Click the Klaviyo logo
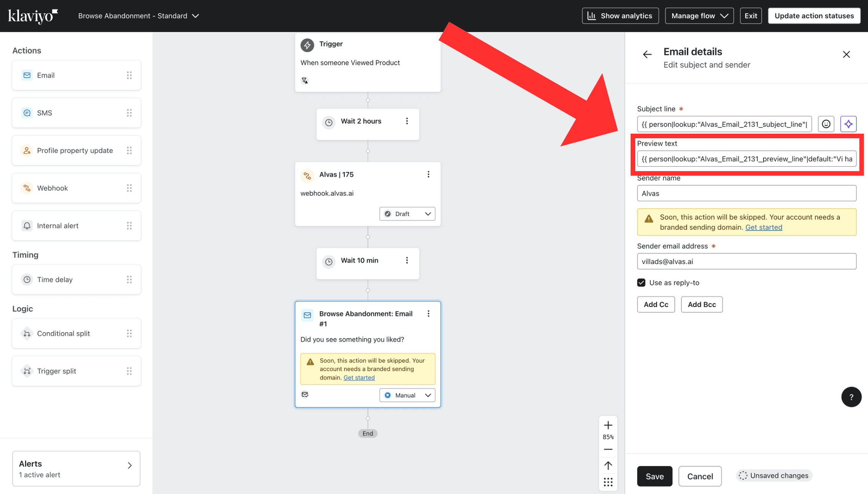 (x=33, y=16)
